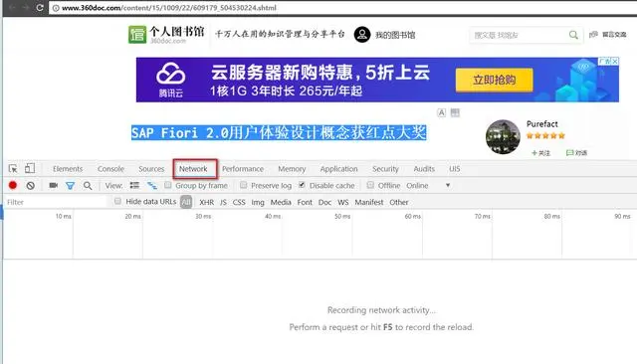637x364 pixels.
Task: Switch to large request rows view
Action: (x=134, y=185)
